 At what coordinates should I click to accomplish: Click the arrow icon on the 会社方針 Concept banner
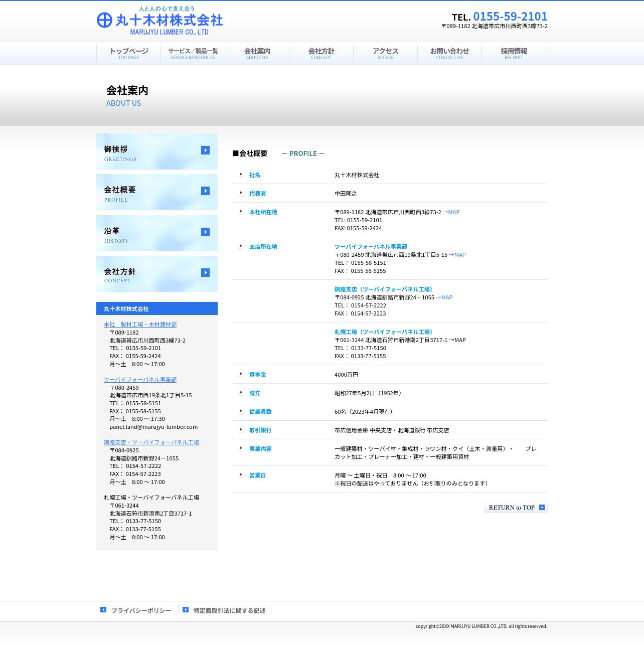[x=205, y=273]
